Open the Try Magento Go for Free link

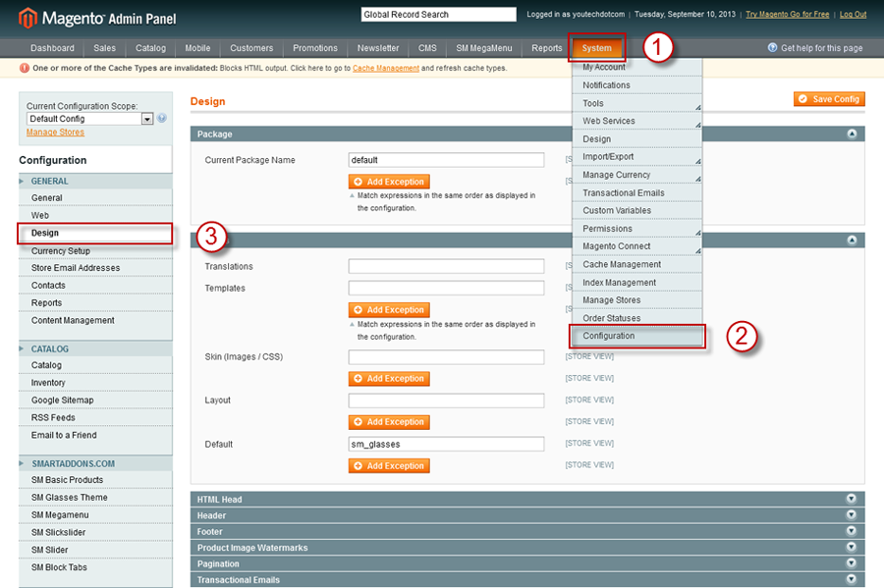[787, 14]
